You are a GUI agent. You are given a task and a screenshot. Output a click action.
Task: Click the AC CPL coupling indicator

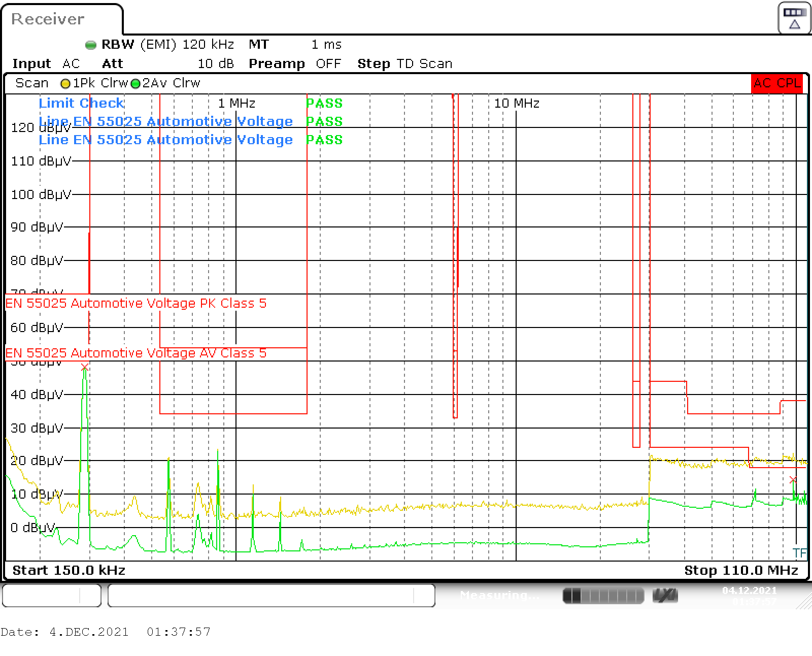pyautogui.click(x=776, y=83)
